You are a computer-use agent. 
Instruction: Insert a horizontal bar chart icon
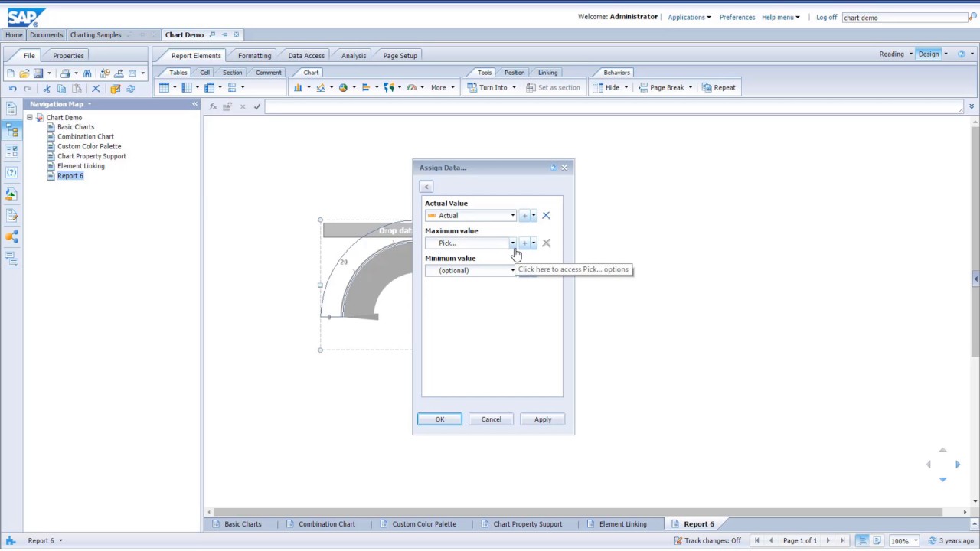[x=366, y=87]
